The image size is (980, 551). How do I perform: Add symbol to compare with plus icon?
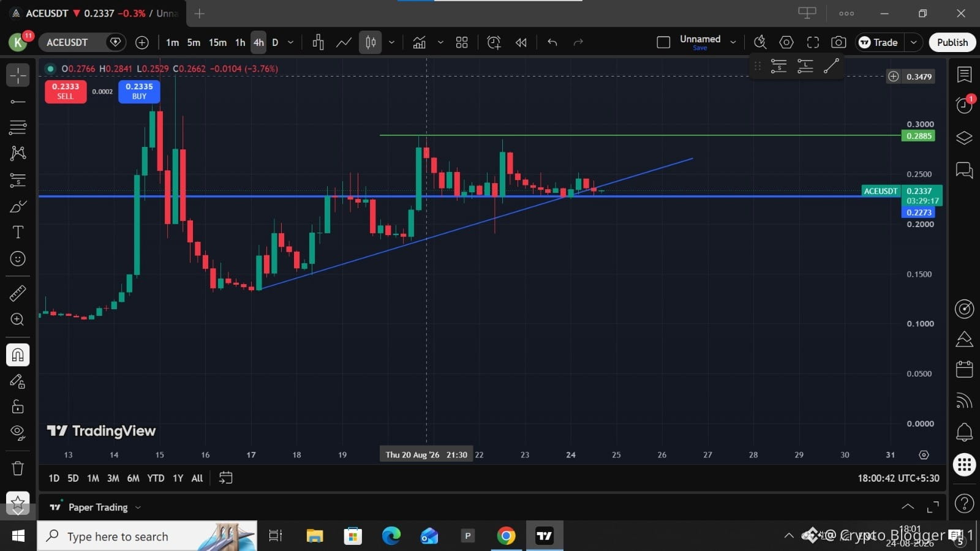tap(142, 42)
